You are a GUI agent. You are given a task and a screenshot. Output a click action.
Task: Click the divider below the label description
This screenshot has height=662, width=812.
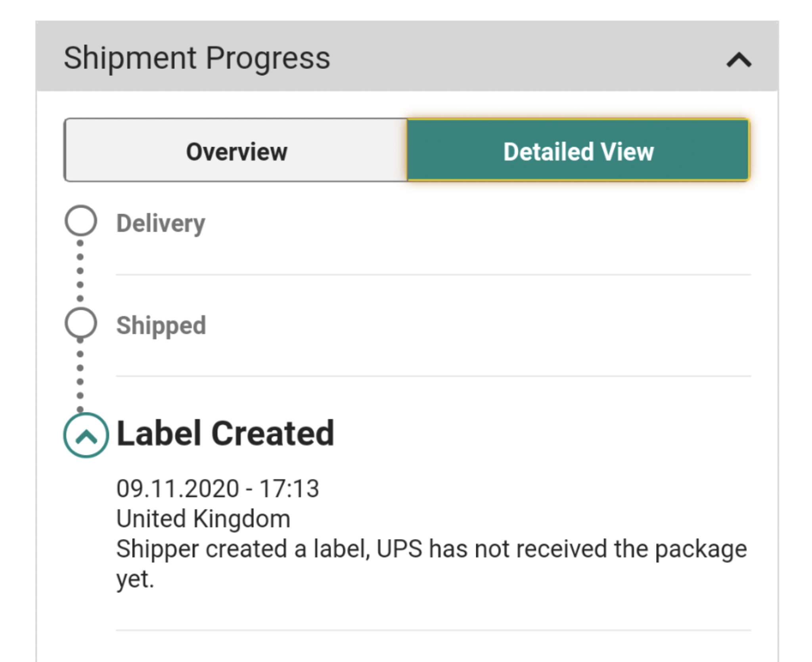click(433, 630)
